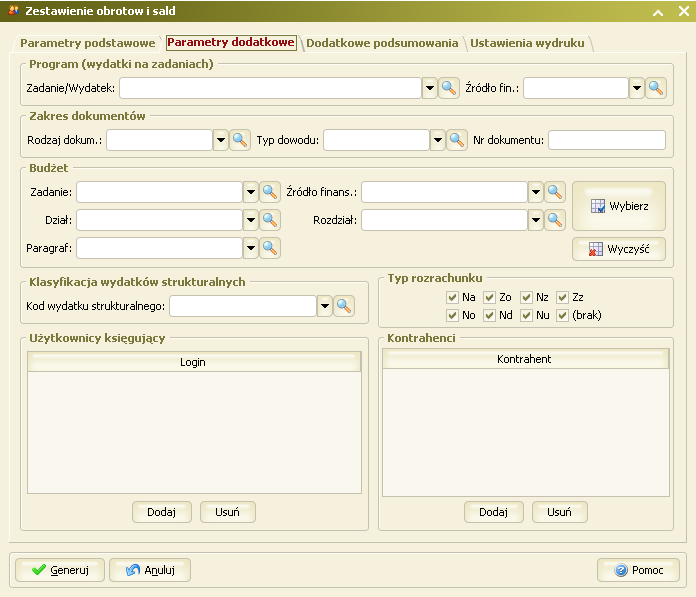Toggle the Na checkbox
Viewport: 696px width, 597px height.
point(452,297)
